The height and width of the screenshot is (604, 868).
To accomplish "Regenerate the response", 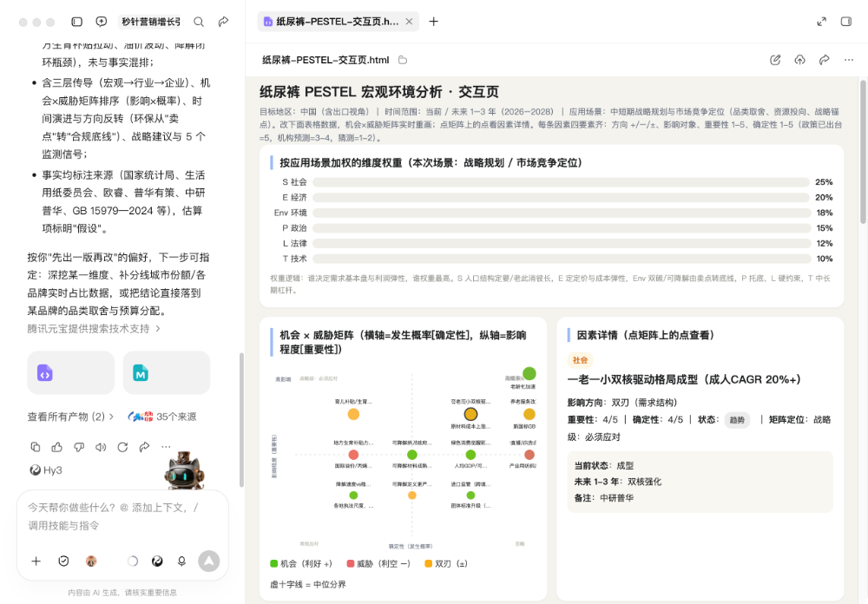I will (x=123, y=447).
